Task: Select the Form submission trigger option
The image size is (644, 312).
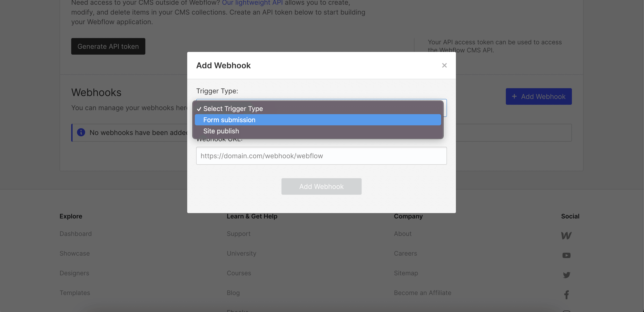Action: coord(229,120)
